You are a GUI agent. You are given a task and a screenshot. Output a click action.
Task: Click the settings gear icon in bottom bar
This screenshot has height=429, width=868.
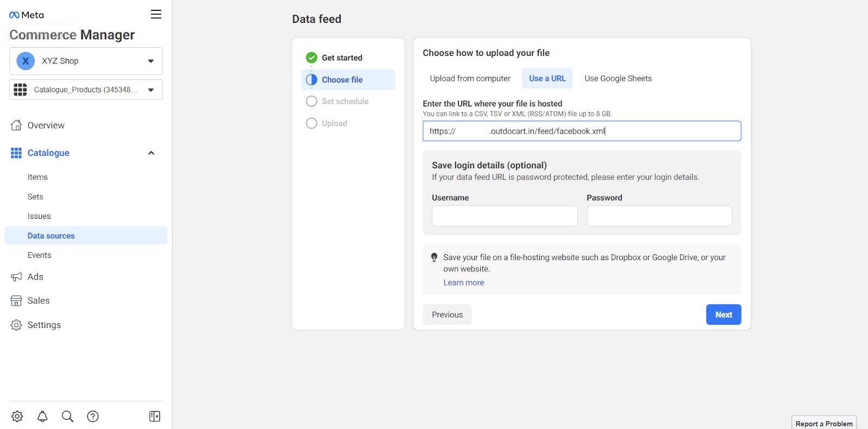(x=17, y=417)
